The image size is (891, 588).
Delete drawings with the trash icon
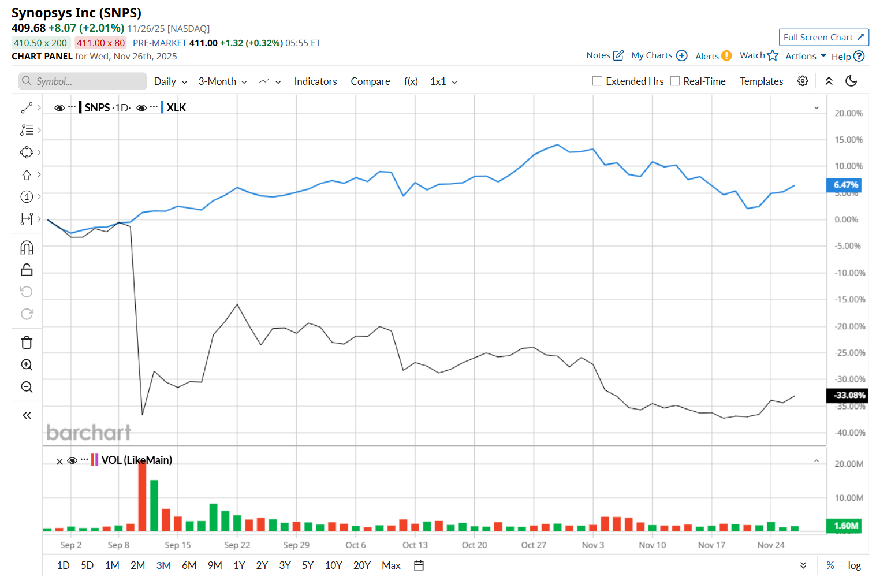coord(27,343)
